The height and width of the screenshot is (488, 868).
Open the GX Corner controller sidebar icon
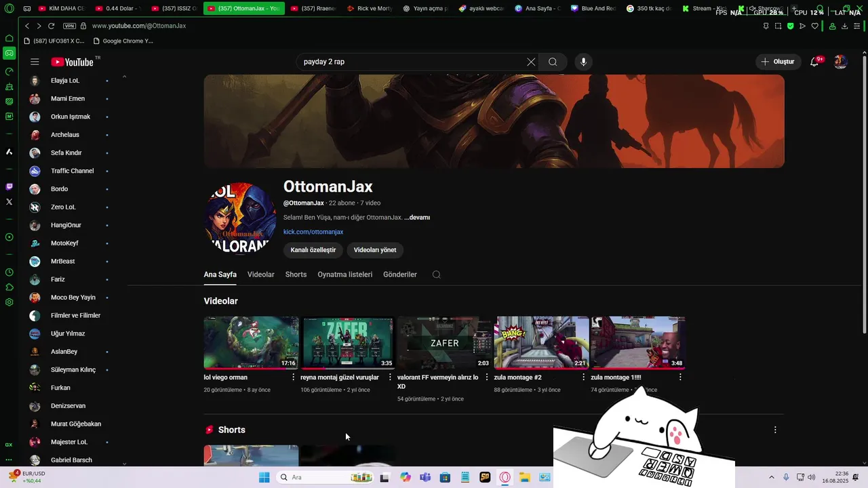pos(9,54)
